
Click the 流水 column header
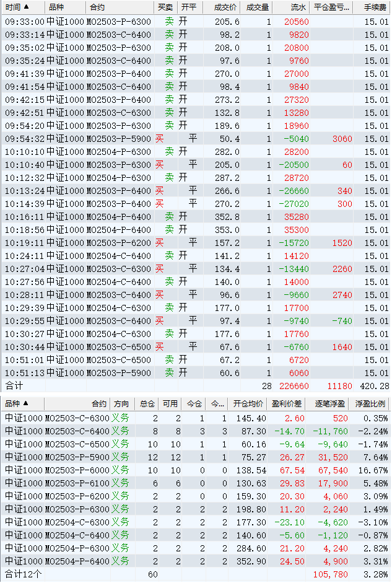pos(298,7)
